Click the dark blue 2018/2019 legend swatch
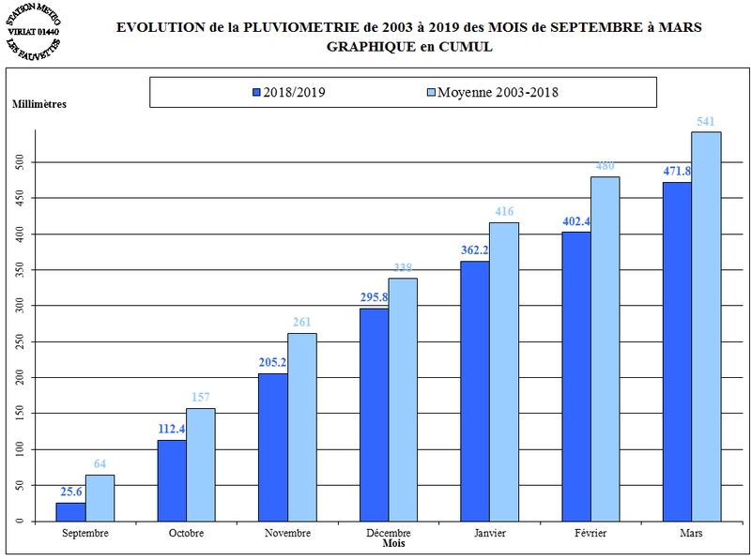 [256, 92]
